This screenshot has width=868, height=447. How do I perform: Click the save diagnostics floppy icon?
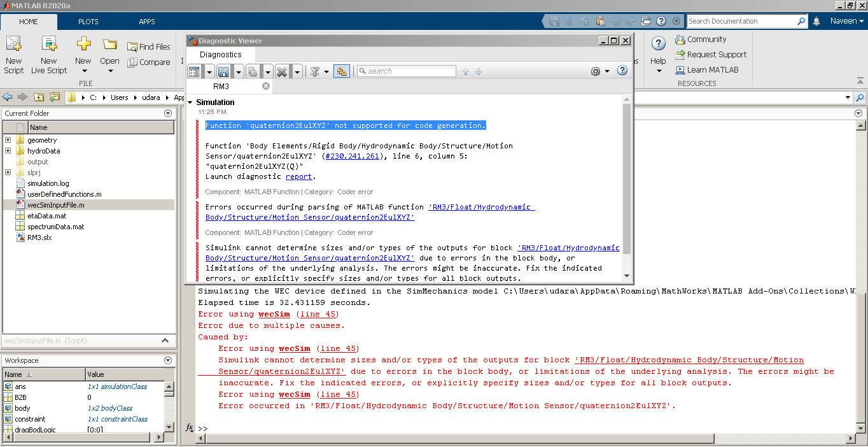coord(223,71)
